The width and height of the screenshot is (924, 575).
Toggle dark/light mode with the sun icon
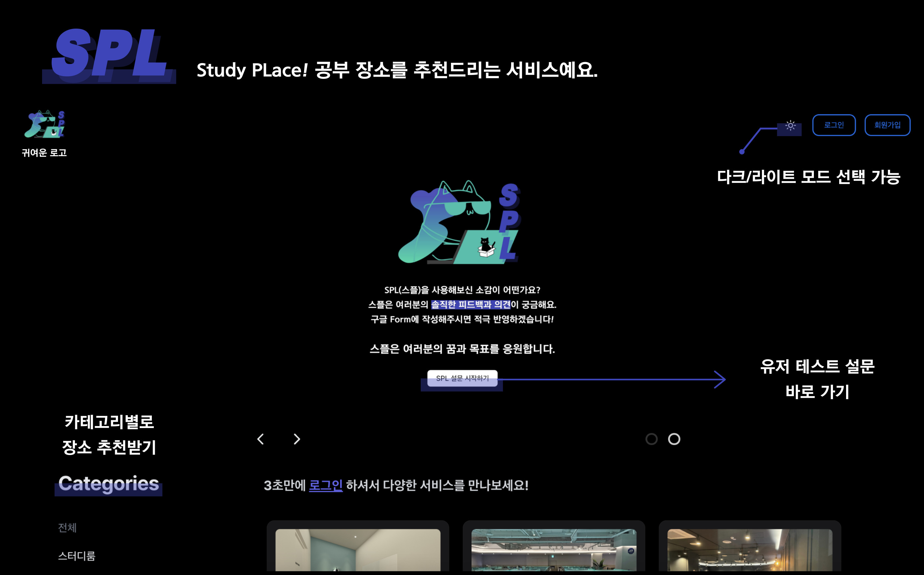coord(790,126)
